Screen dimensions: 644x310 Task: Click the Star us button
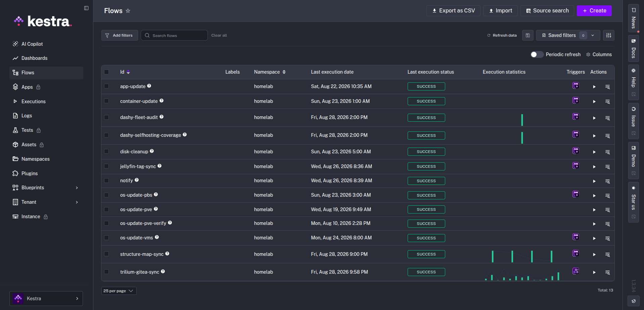(634, 202)
